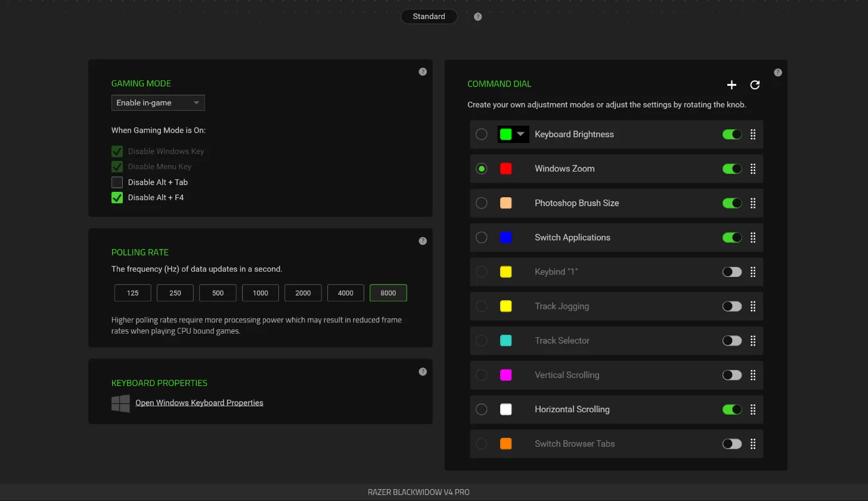Screen dimensions: 868x501
Task: Click teal swatch for Track Selector
Action: pos(506,341)
